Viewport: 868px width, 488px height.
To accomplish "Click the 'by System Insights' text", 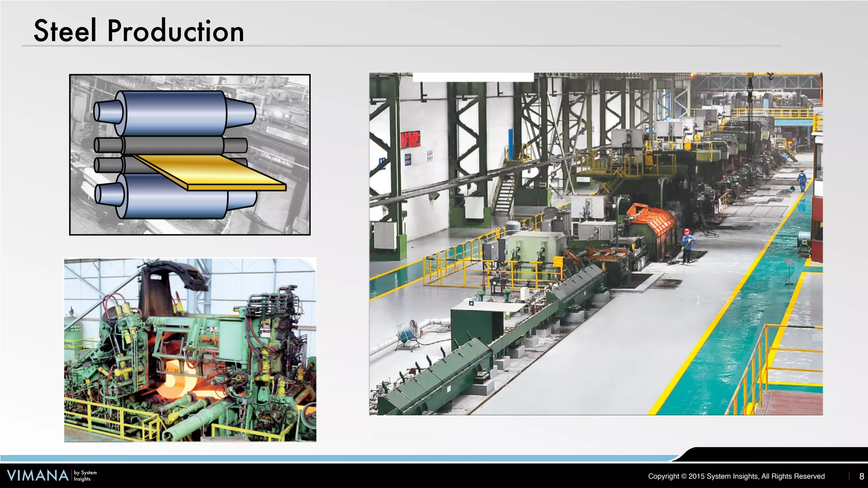I will [85, 475].
